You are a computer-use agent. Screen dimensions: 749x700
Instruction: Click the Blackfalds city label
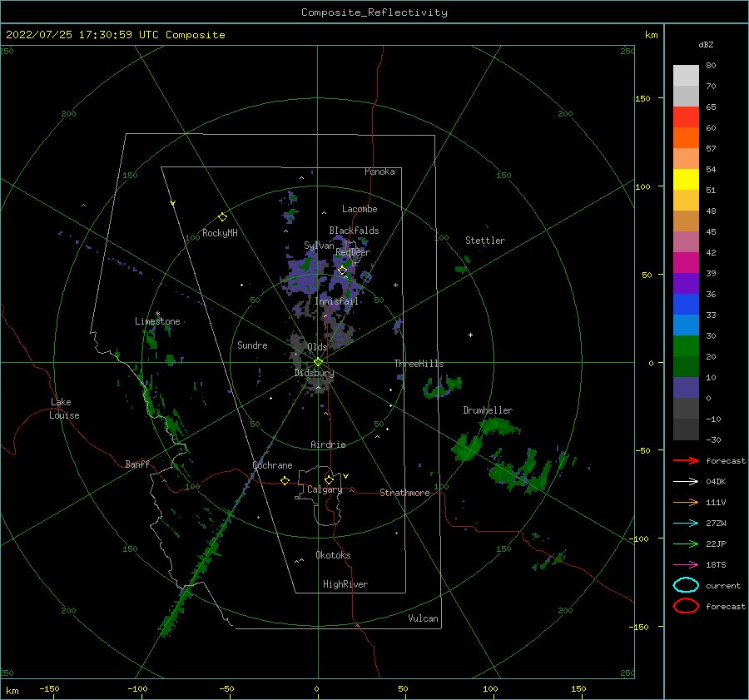point(354,231)
